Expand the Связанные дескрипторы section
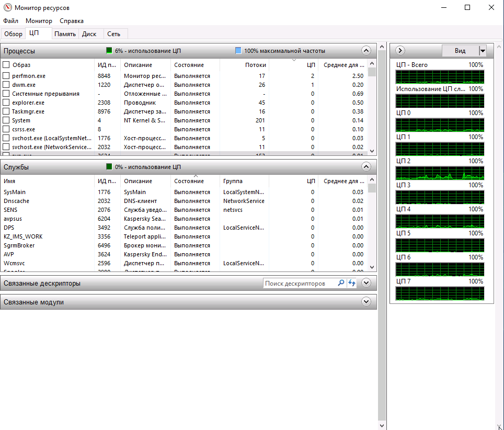Viewport: 504px width, 430px height. [x=366, y=283]
